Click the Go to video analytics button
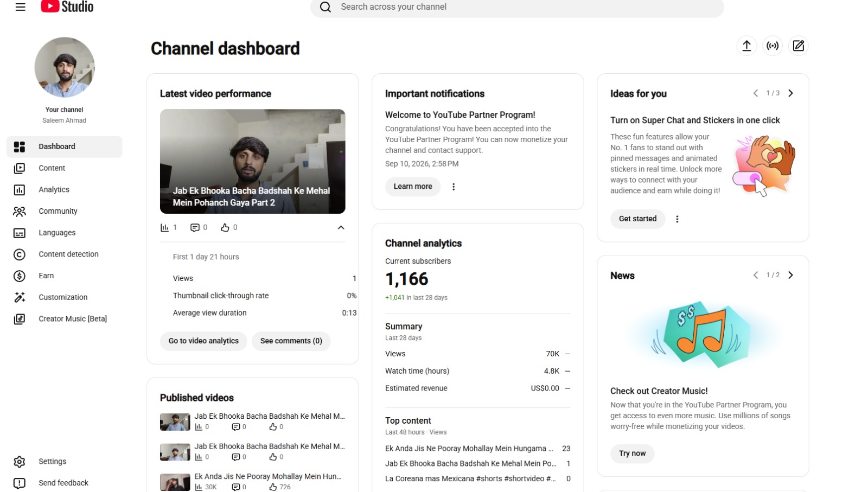 click(x=203, y=341)
